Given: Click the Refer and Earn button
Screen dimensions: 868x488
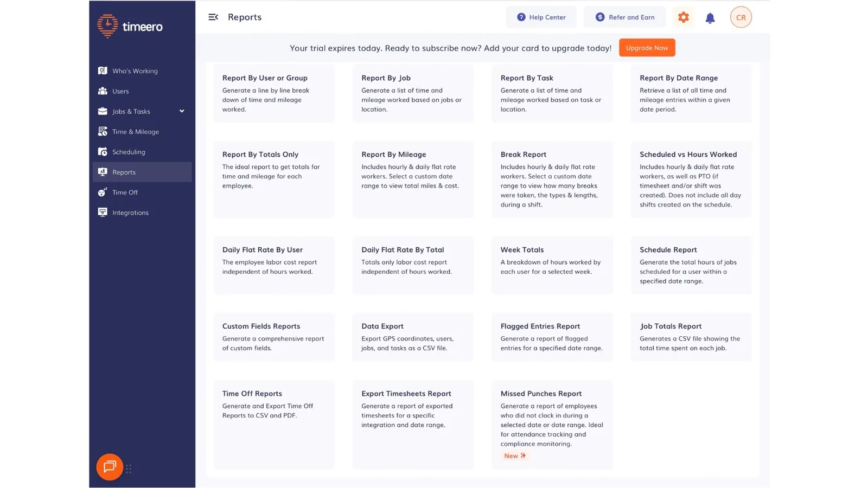Looking at the screenshot, I should coord(625,17).
